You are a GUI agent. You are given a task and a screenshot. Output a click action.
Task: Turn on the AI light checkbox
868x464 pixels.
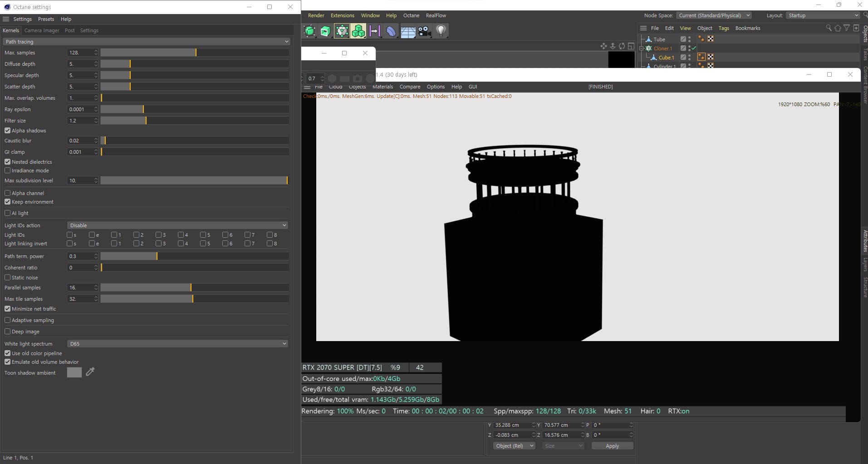(8, 213)
